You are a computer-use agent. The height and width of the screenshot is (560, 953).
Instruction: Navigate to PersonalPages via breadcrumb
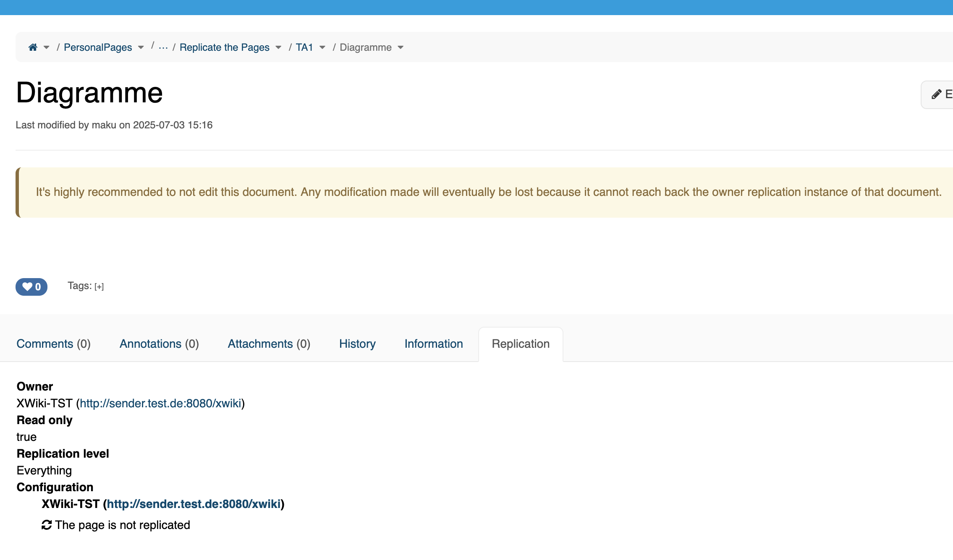click(x=98, y=47)
